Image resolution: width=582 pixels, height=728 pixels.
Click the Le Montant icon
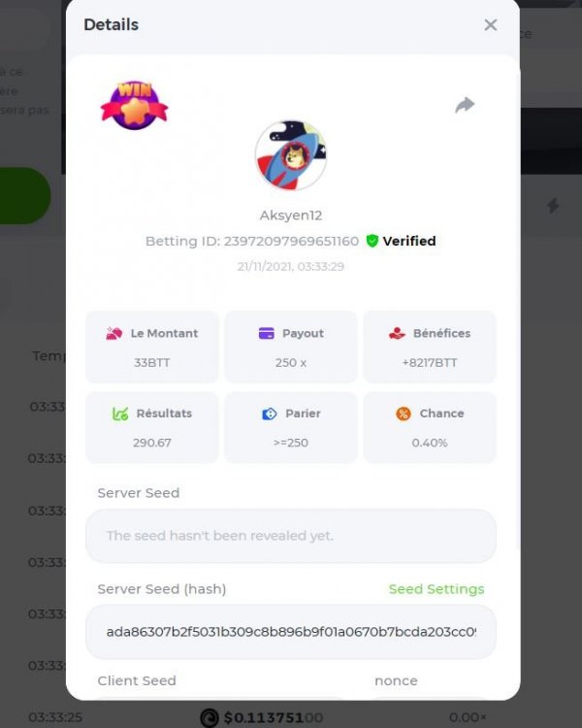coord(113,333)
